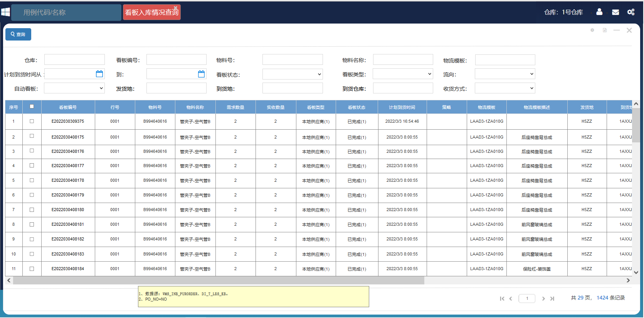
Task: Focus the 物料名称 input field
Action: click(403, 59)
